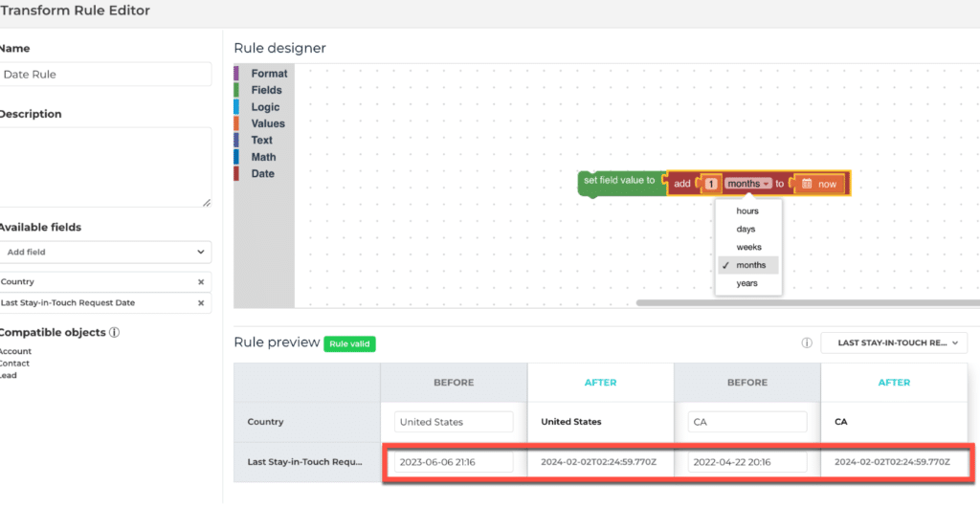The height and width of the screenshot is (508, 980).
Task: Click the info icon in Rule preview header
Action: pyautogui.click(x=807, y=342)
